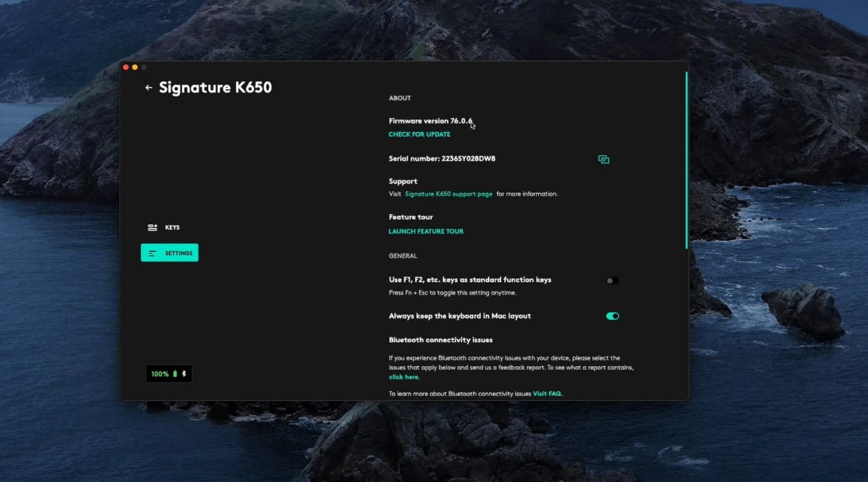Go back using the arrow beside Signature K650

[149, 87]
